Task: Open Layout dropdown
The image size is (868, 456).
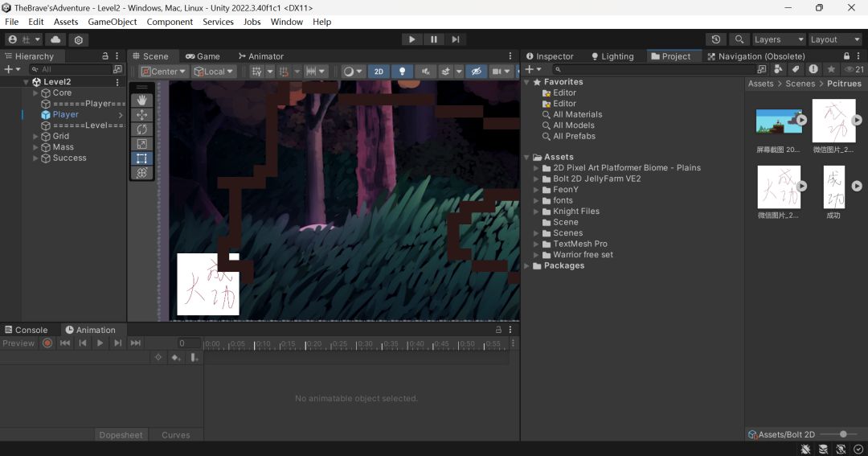Action: click(835, 39)
